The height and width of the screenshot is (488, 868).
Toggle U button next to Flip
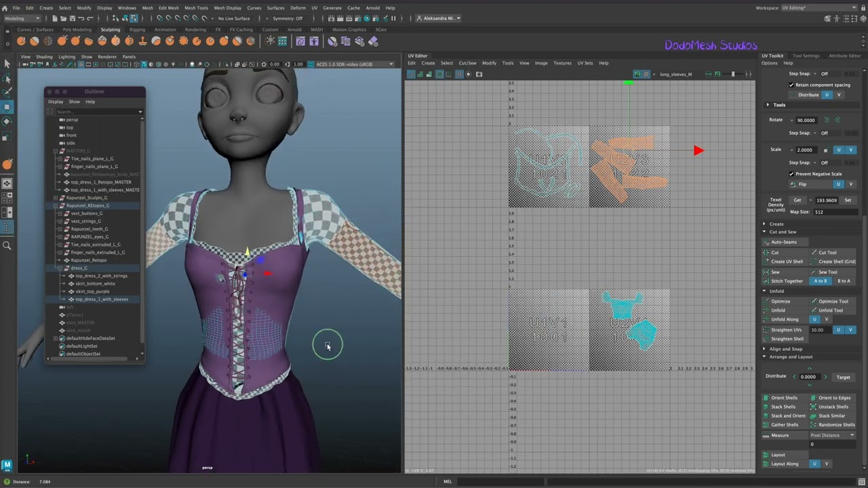point(838,184)
